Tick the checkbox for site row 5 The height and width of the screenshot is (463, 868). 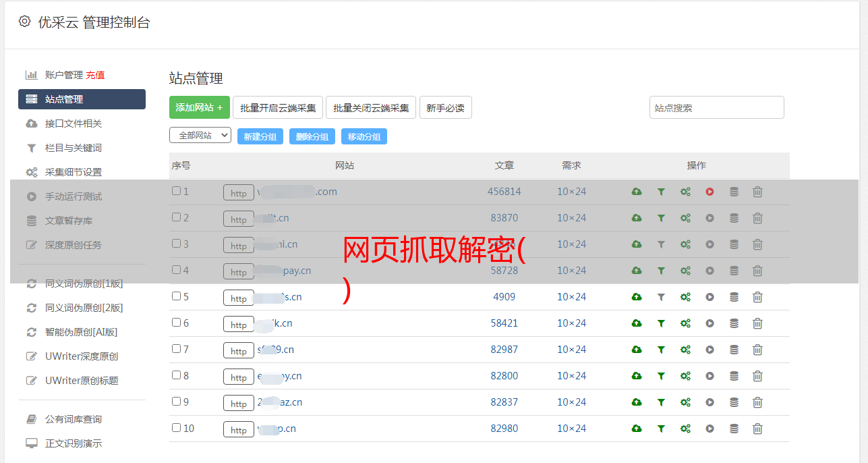(x=176, y=296)
